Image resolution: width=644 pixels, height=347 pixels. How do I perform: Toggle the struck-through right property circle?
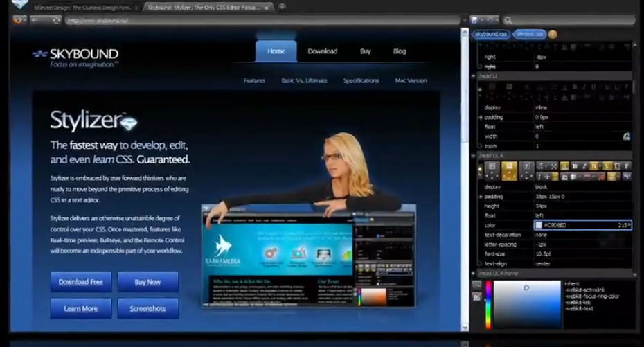(480, 66)
